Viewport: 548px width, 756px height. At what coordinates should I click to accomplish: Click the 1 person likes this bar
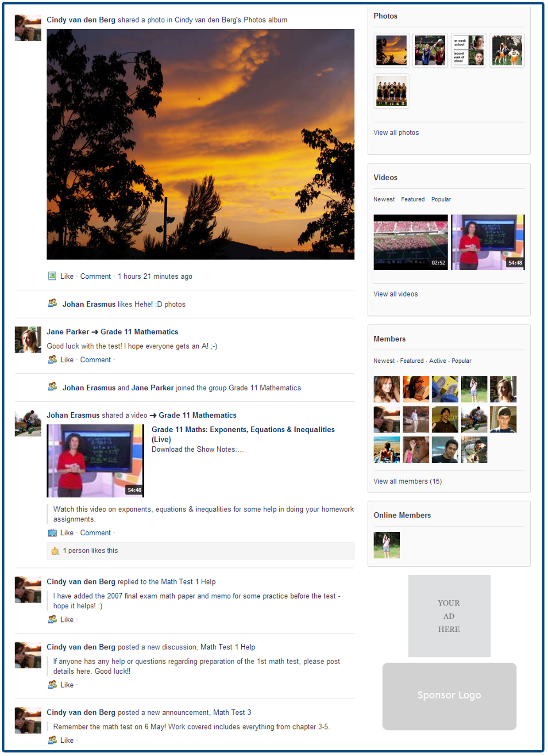coord(201,551)
